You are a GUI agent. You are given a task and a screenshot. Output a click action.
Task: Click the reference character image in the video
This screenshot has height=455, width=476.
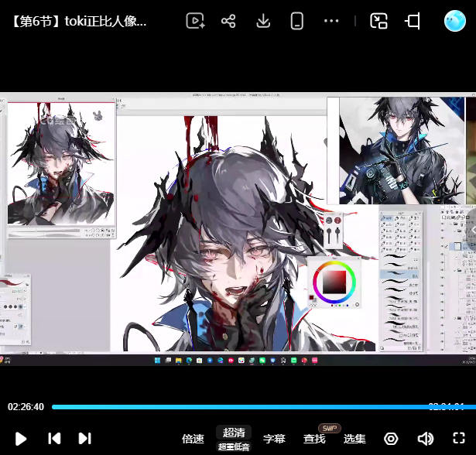pyautogui.click(x=402, y=151)
